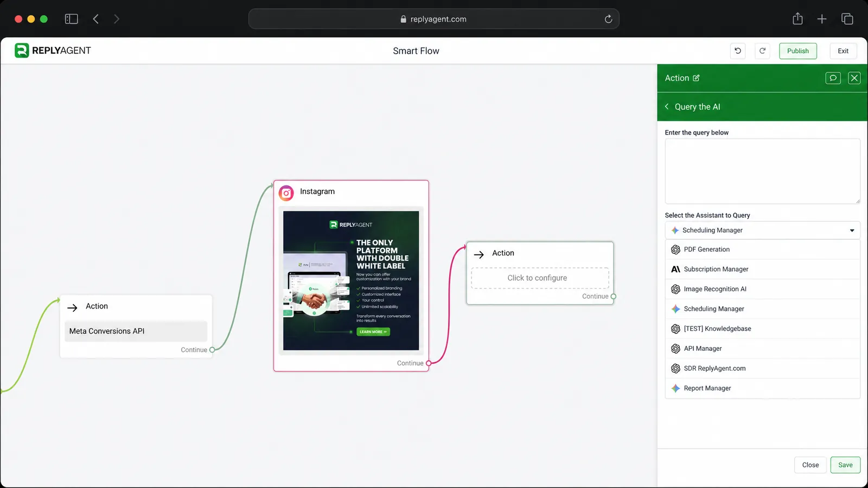Click the Meta Conversions Action arrow icon

(72, 307)
